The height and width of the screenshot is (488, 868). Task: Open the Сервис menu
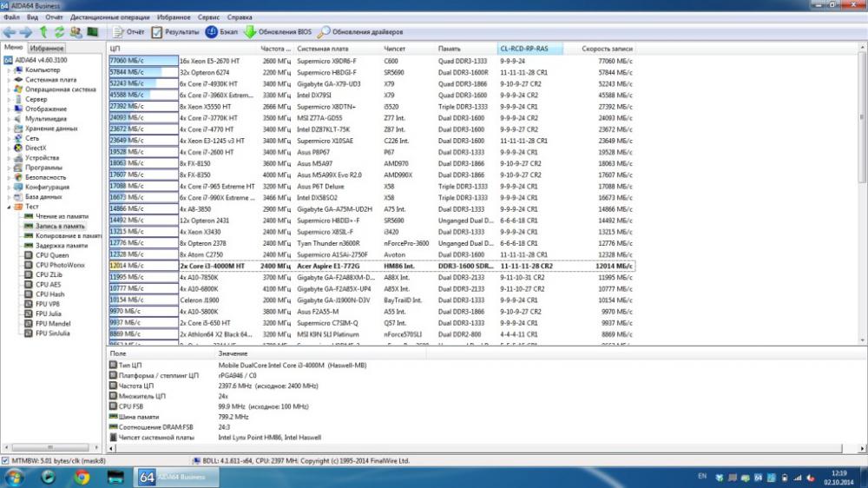tap(208, 17)
